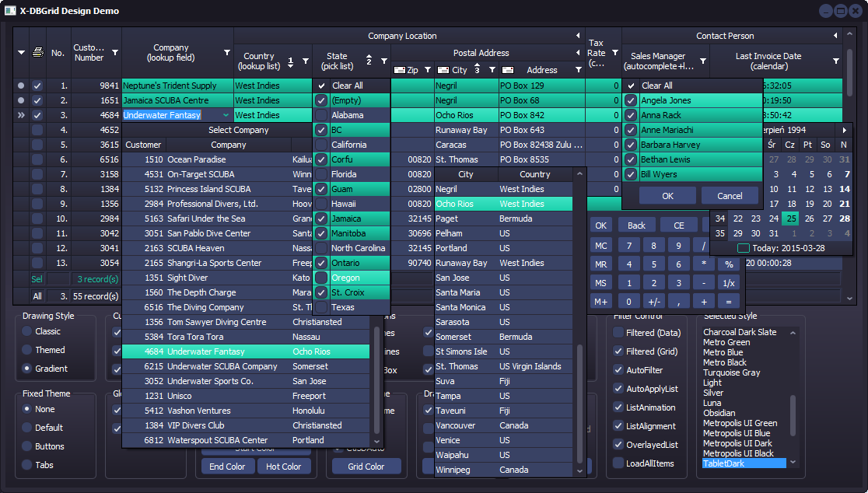Image resolution: width=868 pixels, height=493 pixels.
Task: Click the printer icon in grid header
Action: (x=37, y=53)
